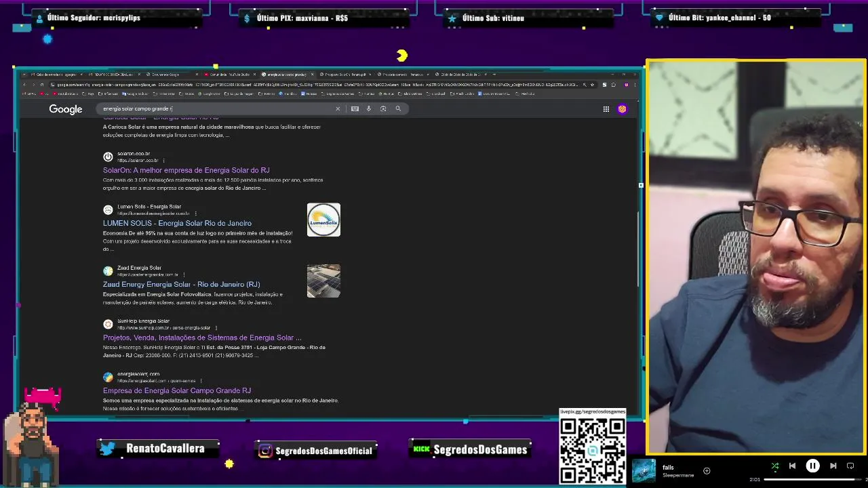Select the energia solar campo grande tab
Screen dimensions: 868x488
286,75
